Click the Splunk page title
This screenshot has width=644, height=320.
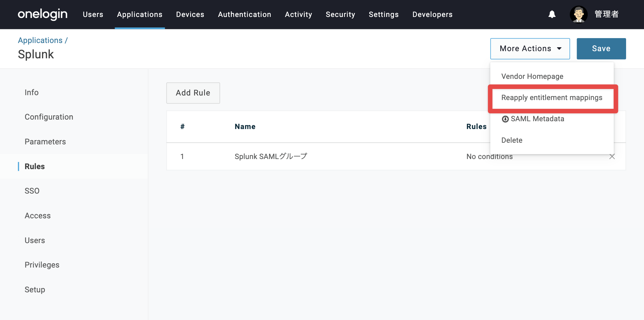(x=36, y=54)
